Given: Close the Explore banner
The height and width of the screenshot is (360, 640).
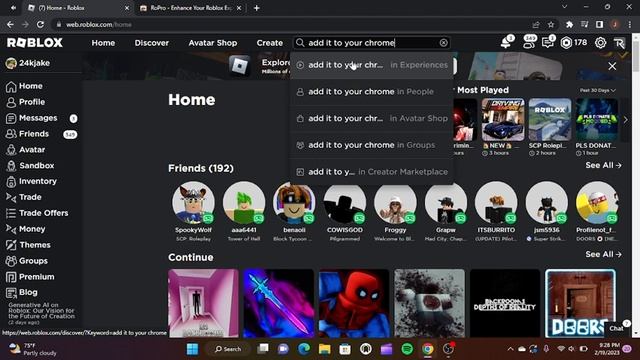Looking at the screenshot, I should [612, 66].
